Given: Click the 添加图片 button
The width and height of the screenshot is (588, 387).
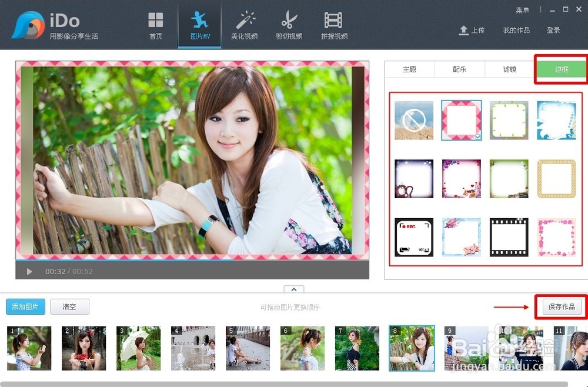Looking at the screenshot, I should tap(25, 307).
